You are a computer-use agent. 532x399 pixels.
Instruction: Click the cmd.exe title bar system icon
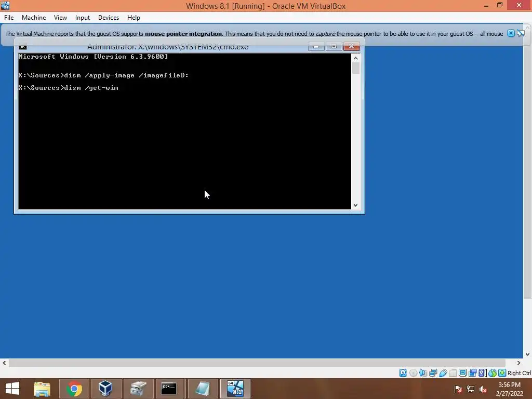tap(23, 47)
